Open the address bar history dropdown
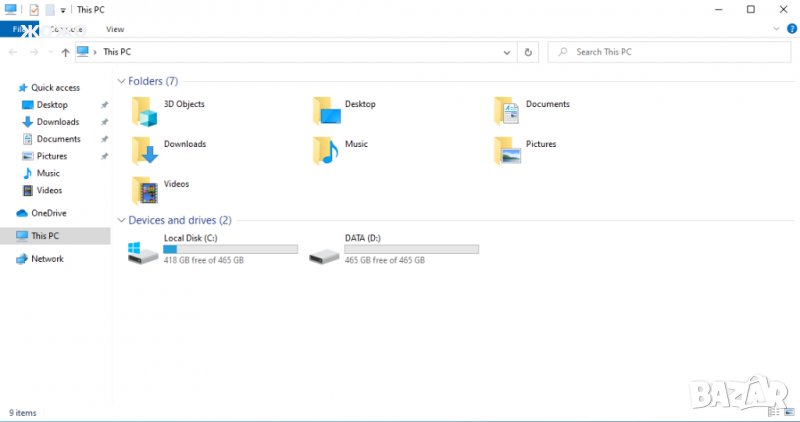 click(508, 52)
